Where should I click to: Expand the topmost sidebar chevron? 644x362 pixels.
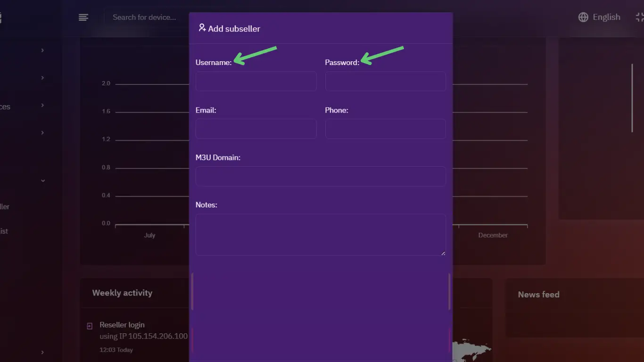42,50
